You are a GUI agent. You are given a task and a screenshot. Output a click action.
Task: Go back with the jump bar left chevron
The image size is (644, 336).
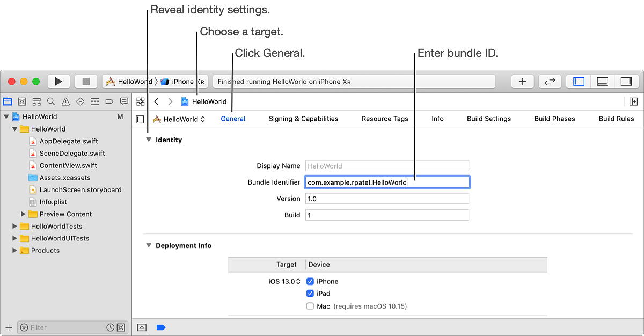[x=156, y=101]
